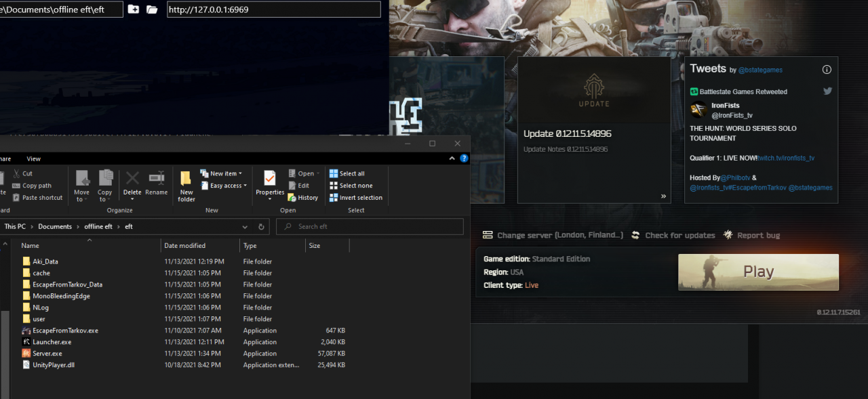This screenshot has height=399, width=868.
Task: Open Update Notes 0.12.11.5.14896 link
Action: click(566, 149)
